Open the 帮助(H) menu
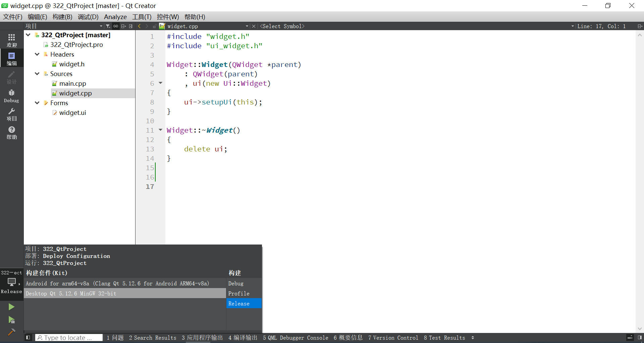This screenshot has height=343, width=644. tap(195, 17)
